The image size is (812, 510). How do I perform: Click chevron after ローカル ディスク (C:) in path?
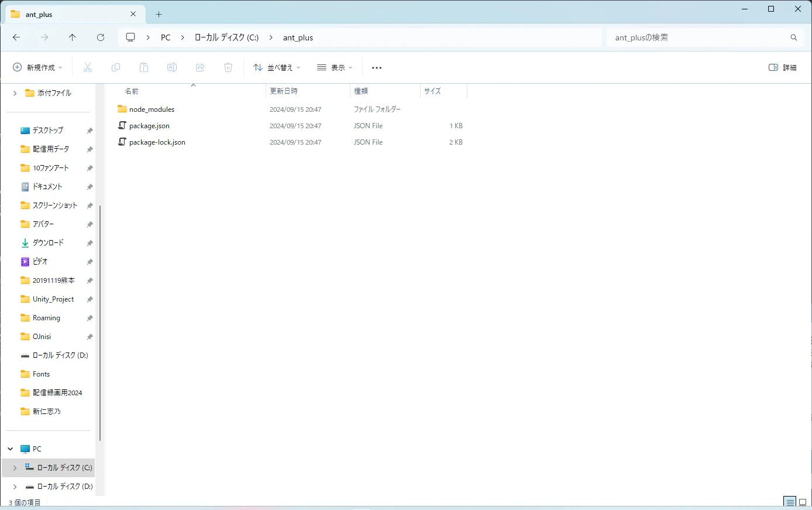pos(271,37)
